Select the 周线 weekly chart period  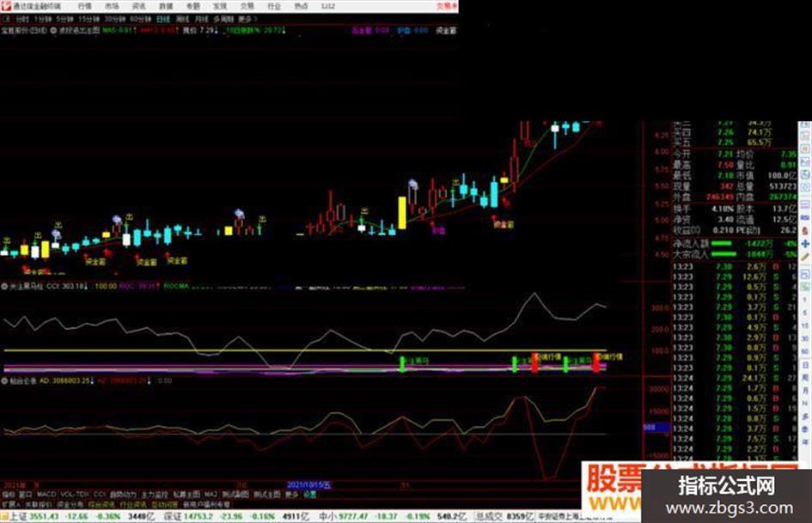point(183,19)
